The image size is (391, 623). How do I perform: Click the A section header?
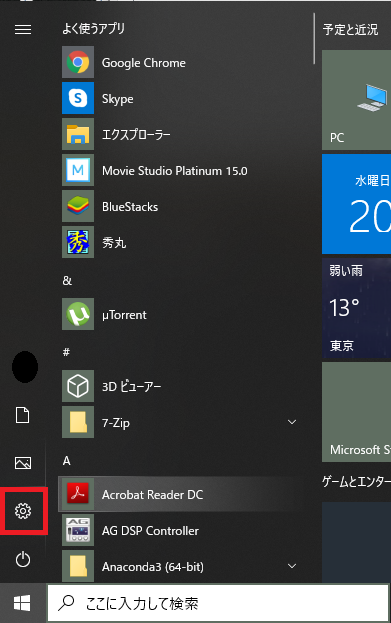66,461
